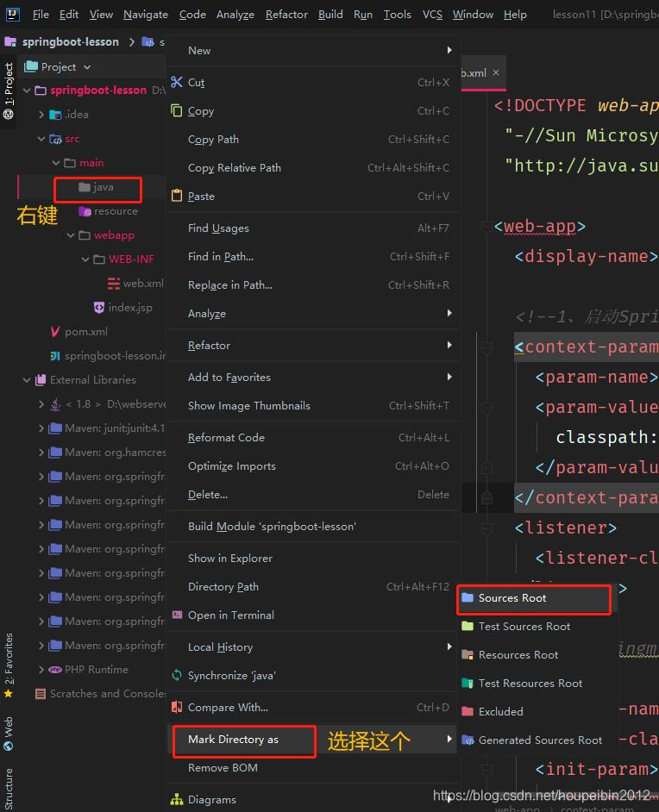Select Find in Path...
The image size is (659, 812).
(314, 256)
